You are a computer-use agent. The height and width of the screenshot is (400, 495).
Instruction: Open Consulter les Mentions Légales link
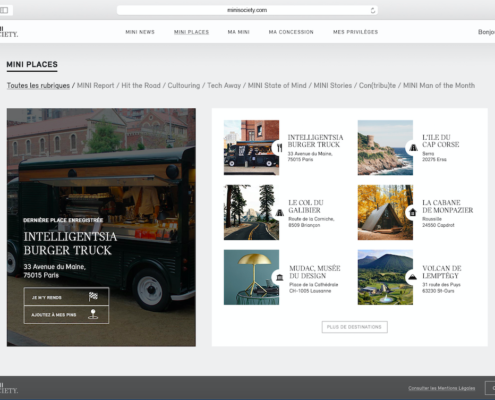point(442,388)
